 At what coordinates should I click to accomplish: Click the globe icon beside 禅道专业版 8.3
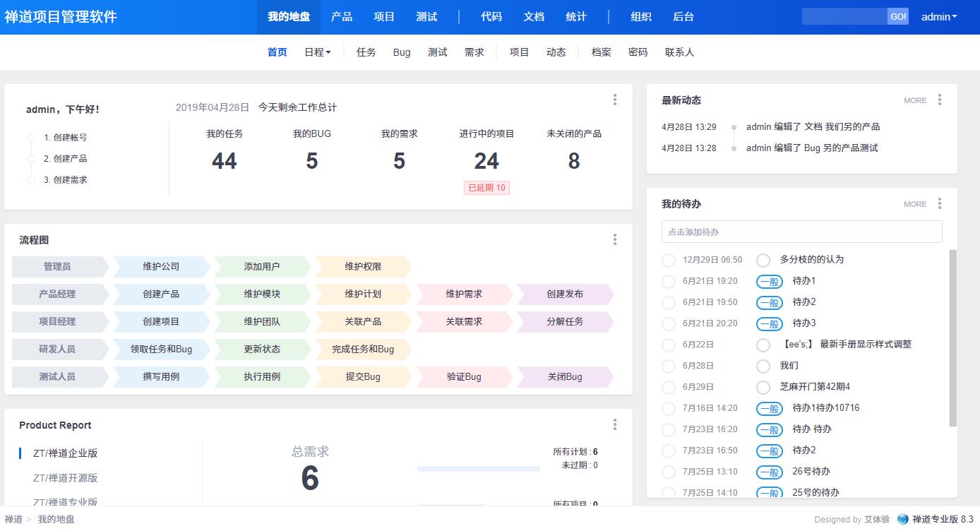[902, 519]
